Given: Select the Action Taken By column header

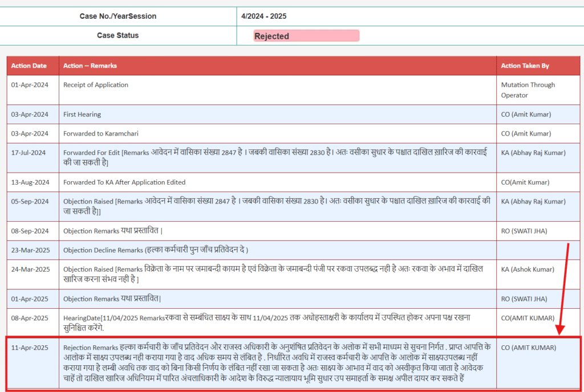Looking at the screenshot, I should [522, 66].
